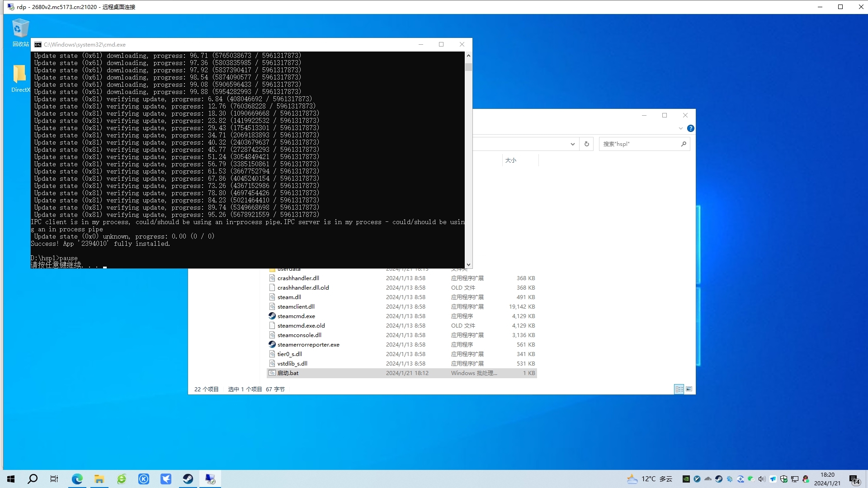The image size is (868, 488).
Task: Click the cmd scrollbar up arrow
Action: tap(468, 56)
